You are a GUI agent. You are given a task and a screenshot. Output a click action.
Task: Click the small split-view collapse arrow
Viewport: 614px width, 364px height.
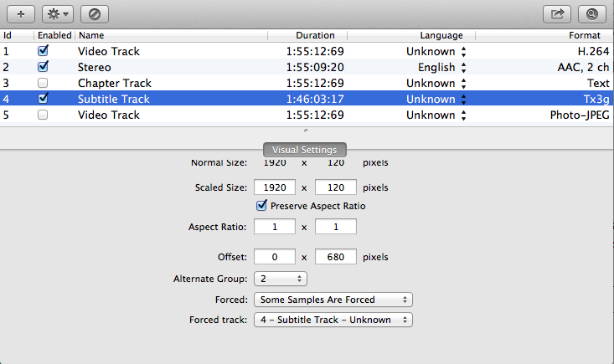coord(306,131)
